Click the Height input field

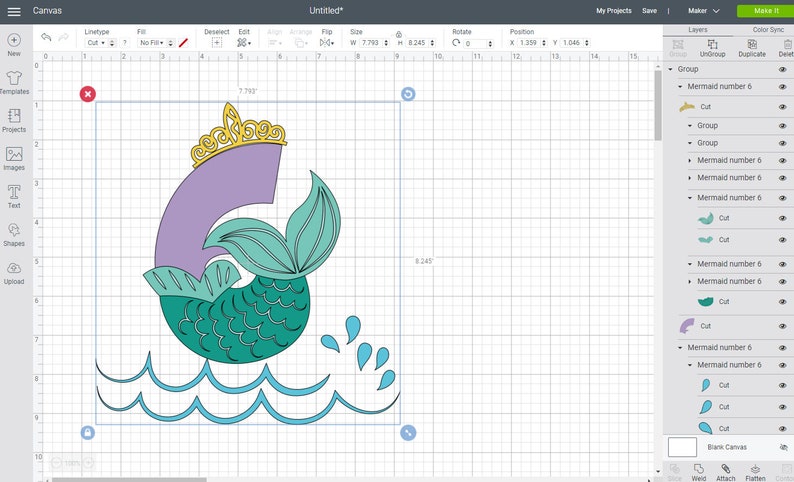417,43
